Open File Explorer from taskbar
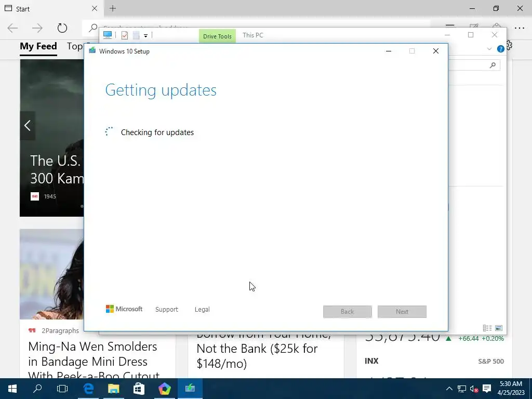 tap(114, 389)
